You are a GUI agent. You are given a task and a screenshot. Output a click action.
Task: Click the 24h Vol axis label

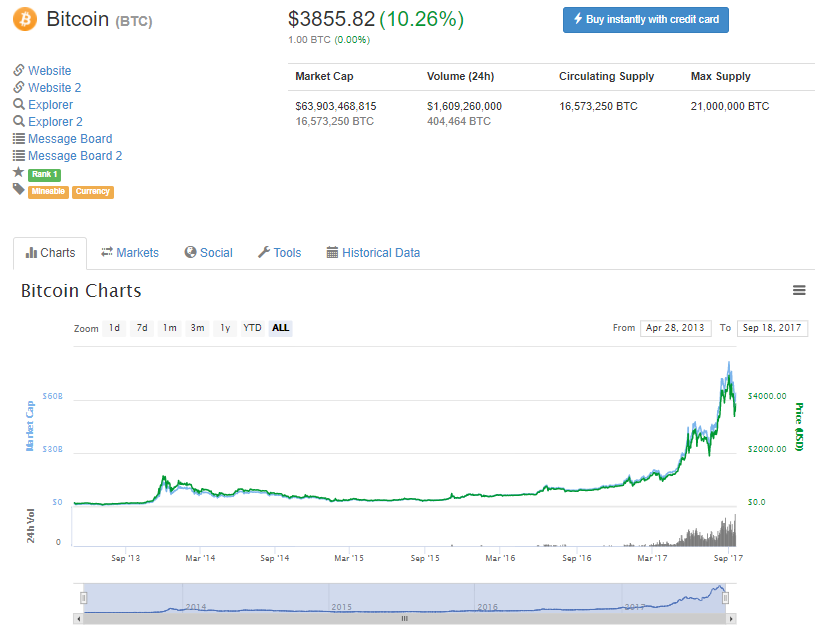[x=30, y=525]
